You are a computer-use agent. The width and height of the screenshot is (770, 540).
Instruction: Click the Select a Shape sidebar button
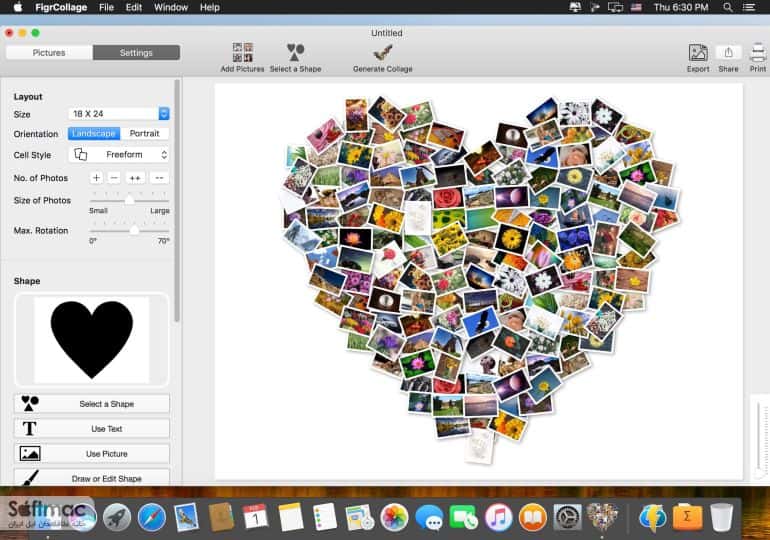point(92,404)
